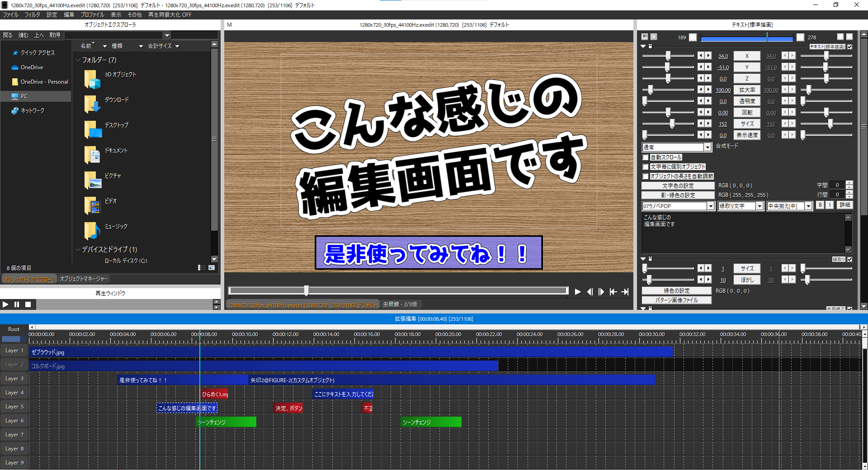Apply italic with the I icon
The width and height of the screenshot is (868, 470).
pyautogui.click(x=830, y=205)
